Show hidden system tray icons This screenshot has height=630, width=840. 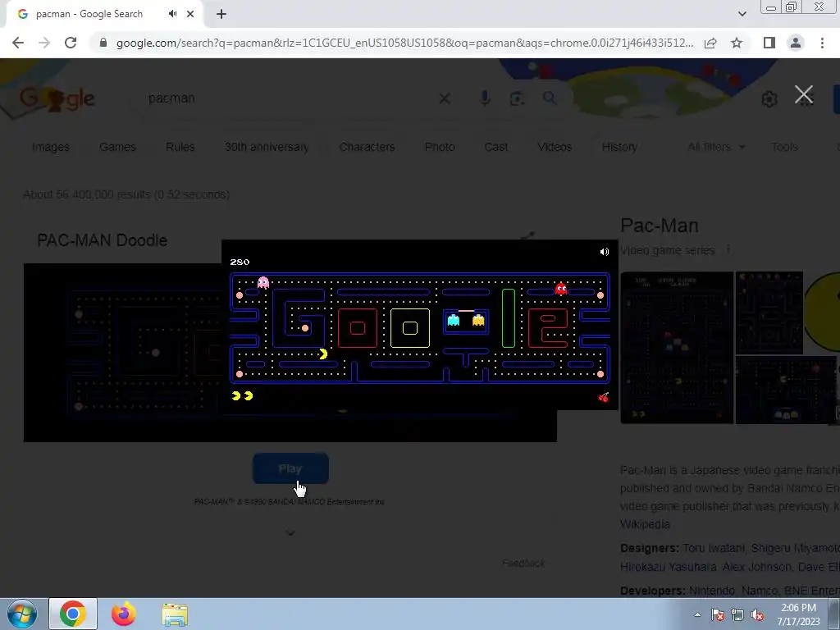pyautogui.click(x=697, y=615)
